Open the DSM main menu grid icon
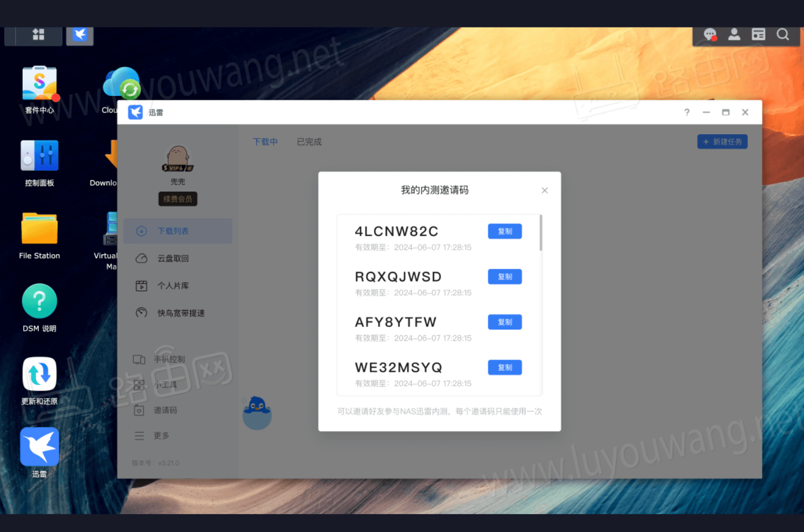 (38, 35)
